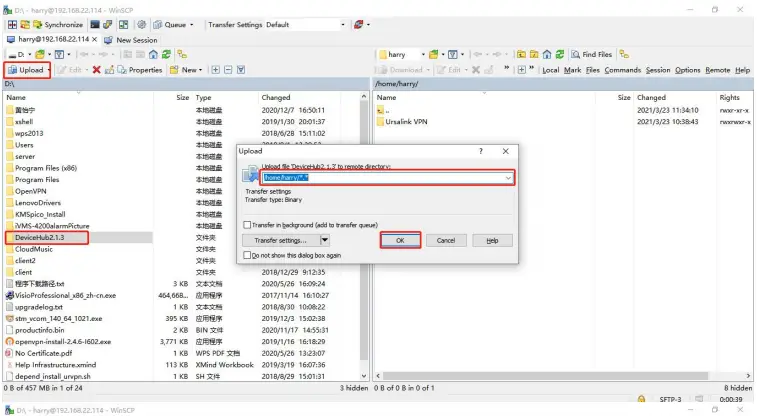This screenshot has height=416, width=757.
Task: Open the Commands menu
Action: coord(623,70)
